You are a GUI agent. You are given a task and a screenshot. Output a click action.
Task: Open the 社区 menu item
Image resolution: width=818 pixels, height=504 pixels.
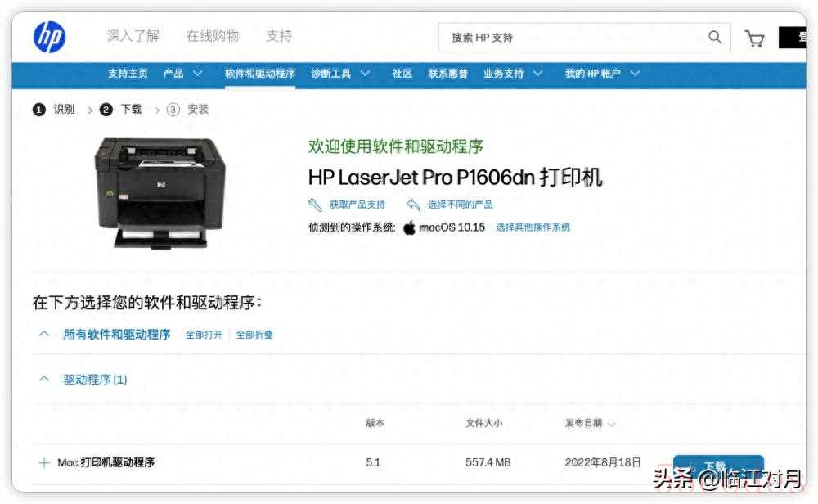click(402, 74)
